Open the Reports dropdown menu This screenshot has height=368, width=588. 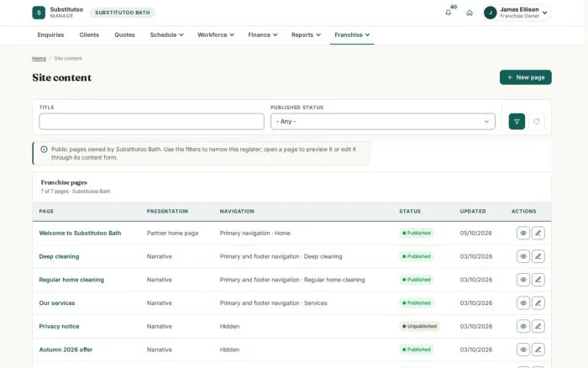(306, 35)
